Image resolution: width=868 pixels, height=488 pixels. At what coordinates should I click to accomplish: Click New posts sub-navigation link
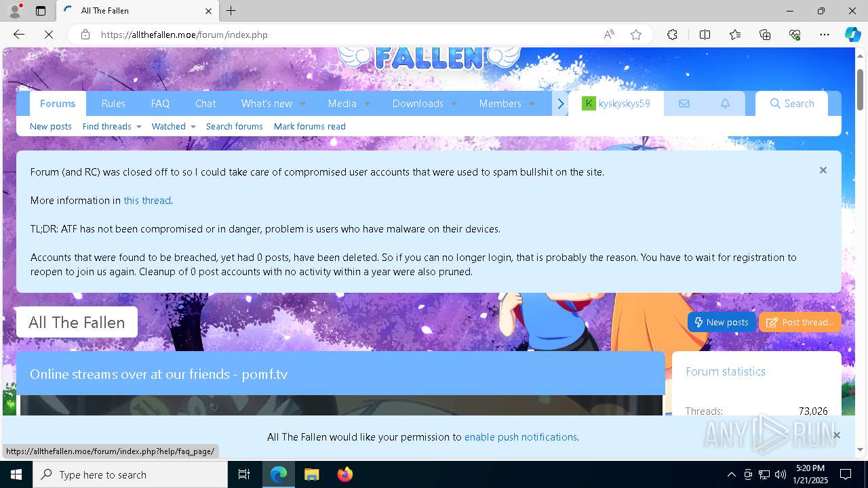click(x=51, y=126)
